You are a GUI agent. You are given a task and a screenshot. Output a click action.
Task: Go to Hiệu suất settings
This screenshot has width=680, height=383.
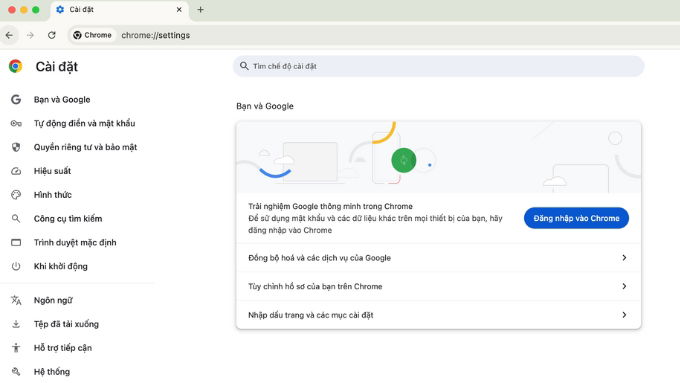pos(52,171)
